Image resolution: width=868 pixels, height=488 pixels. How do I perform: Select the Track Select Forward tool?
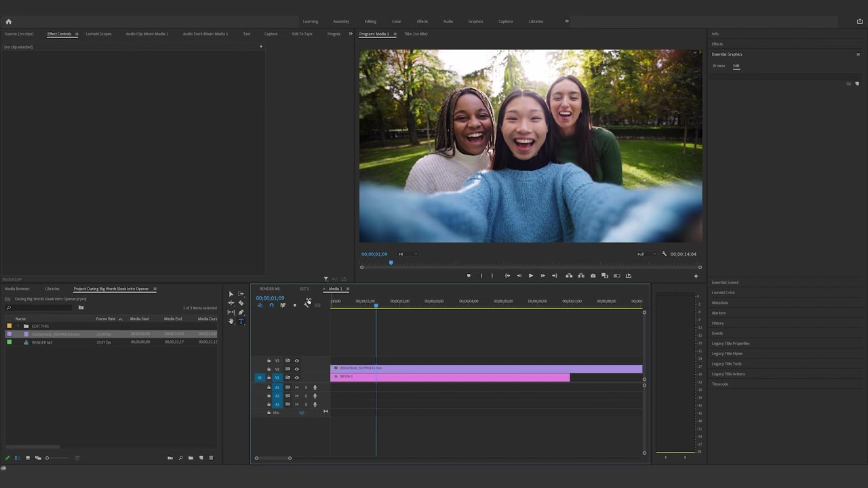tap(241, 294)
